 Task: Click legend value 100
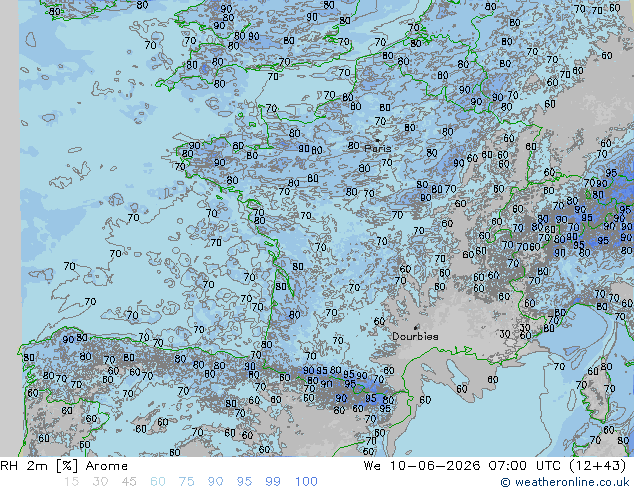(306, 482)
